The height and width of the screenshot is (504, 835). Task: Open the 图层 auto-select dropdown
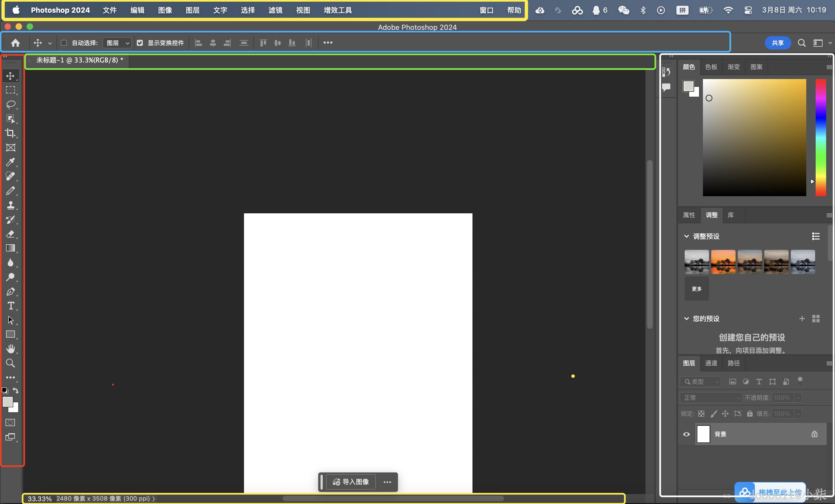[x=117, y=43]
